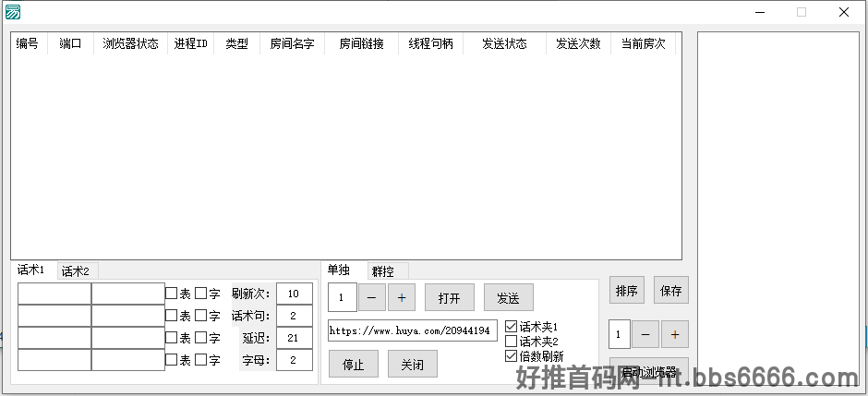This screenshot has width=868, height=396.
Task: Click the 发送次数 column header
Action: click(578, 43)
